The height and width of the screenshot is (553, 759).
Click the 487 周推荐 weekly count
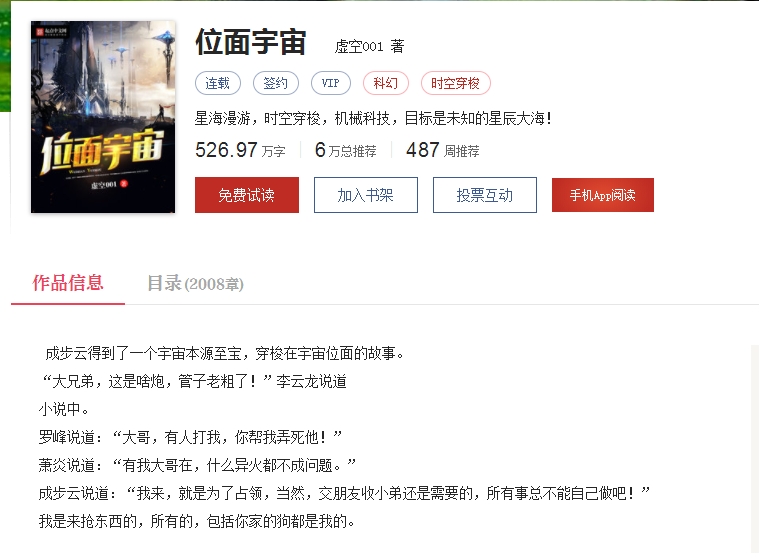442,150
